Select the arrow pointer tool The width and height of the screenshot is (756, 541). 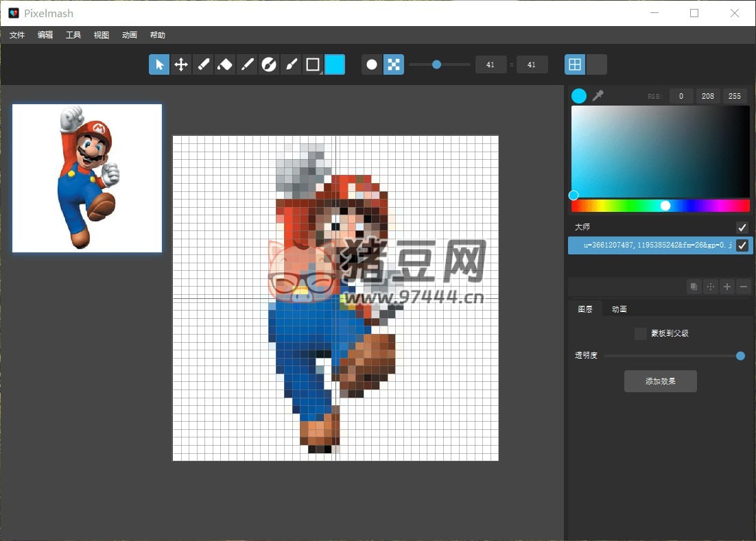[159, 64]
